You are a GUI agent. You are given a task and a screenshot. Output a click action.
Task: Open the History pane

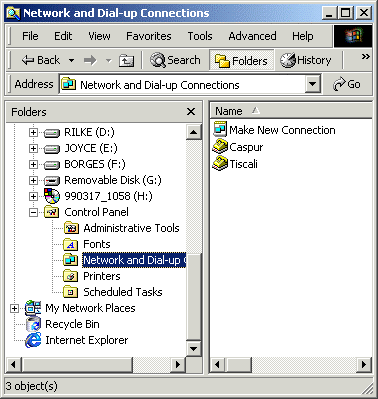point(306,60)
